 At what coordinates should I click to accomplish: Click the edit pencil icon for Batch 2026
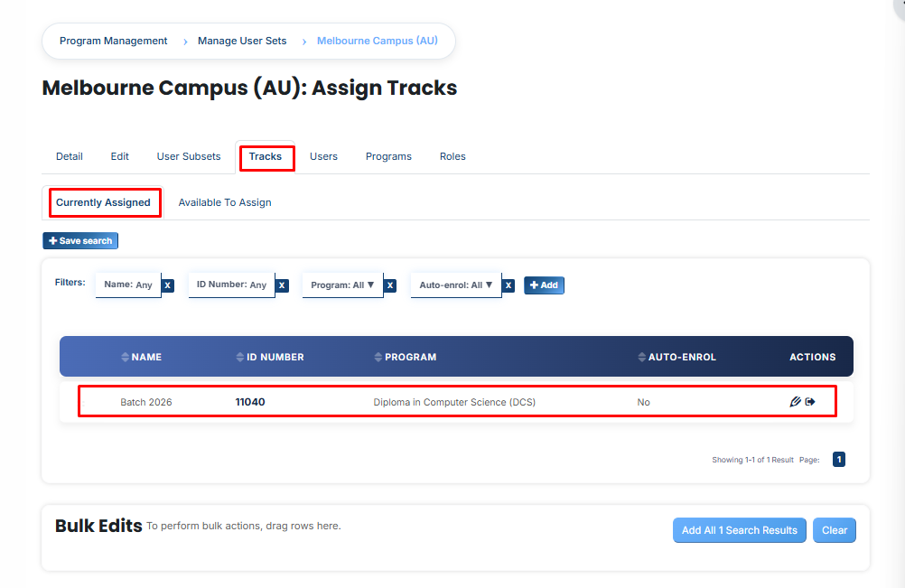[796, 402]
